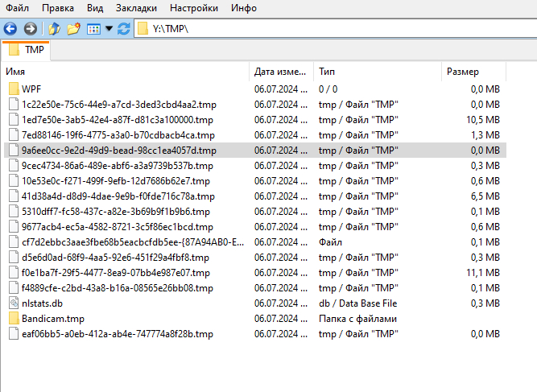Image resolution: width=537 pixels, height=392 pixels.
Task: Click file icon of 5310dff7-fc58 tmp file
Action: [14, 212]
